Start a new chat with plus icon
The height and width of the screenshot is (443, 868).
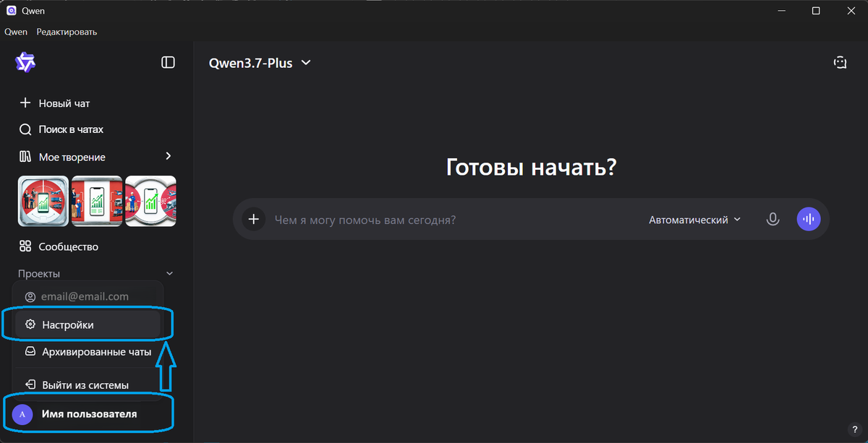(x=25, y=103)
